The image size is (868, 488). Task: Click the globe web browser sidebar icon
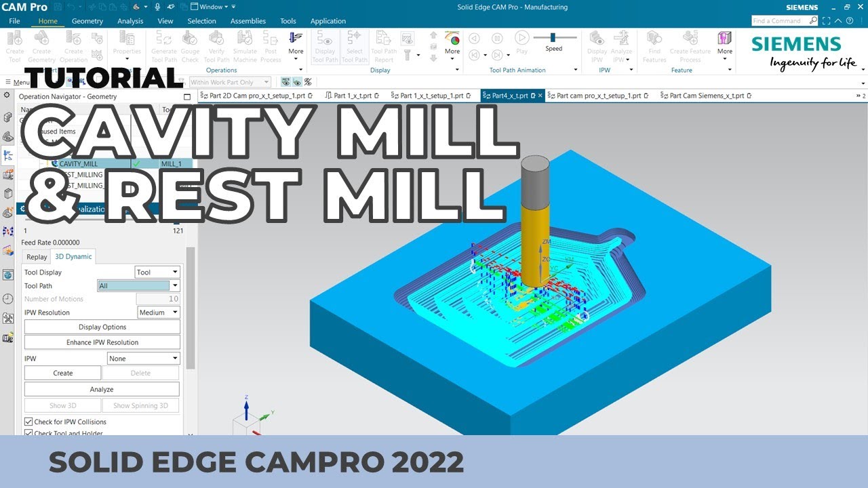click(x=7, y=274)
